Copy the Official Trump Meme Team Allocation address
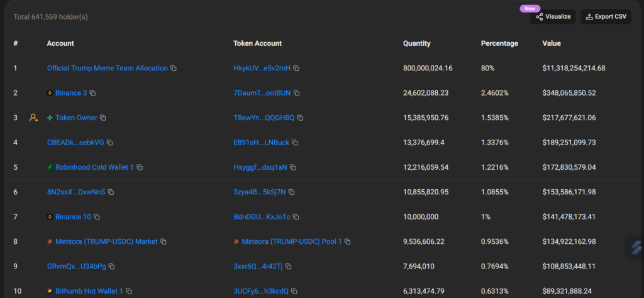Viewport: 644px width, 298px height. click(x=174, y=68)
